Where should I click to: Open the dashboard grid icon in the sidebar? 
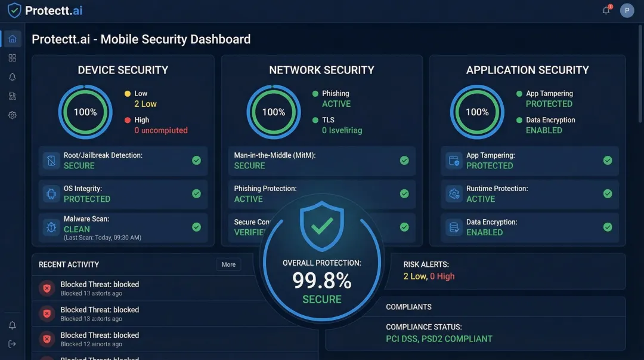(x=12, y=57)
